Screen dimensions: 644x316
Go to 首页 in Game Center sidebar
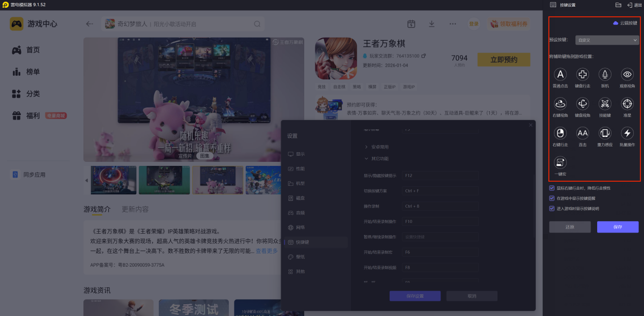(26, 50)
